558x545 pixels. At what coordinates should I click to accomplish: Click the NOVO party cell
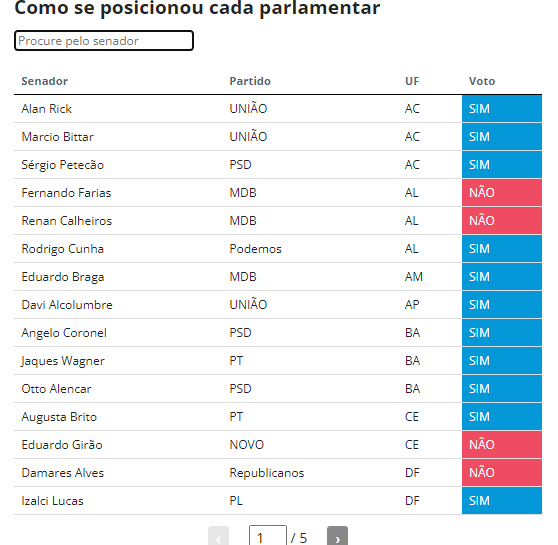tap(247, 445)
